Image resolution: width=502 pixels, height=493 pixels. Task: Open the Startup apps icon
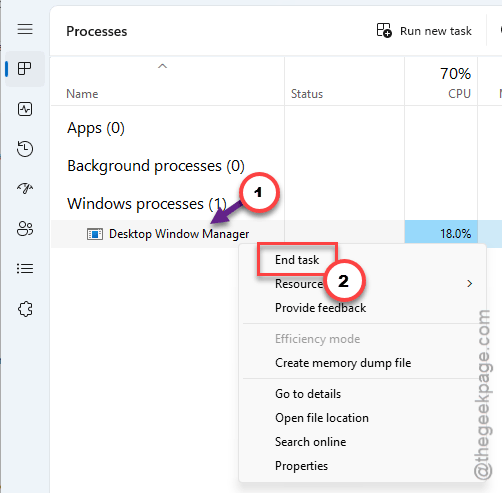click(25, 188)
